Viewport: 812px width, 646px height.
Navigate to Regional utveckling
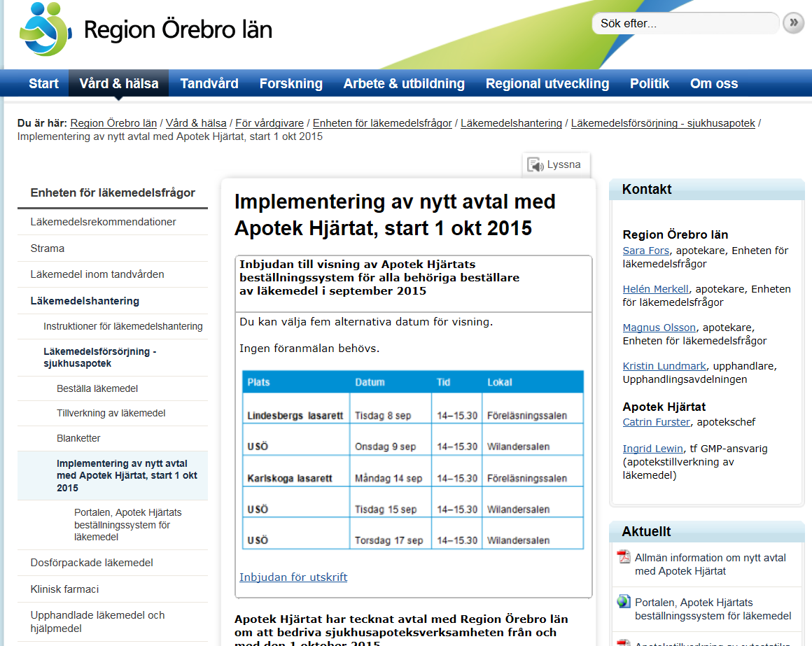coord(547,83)
